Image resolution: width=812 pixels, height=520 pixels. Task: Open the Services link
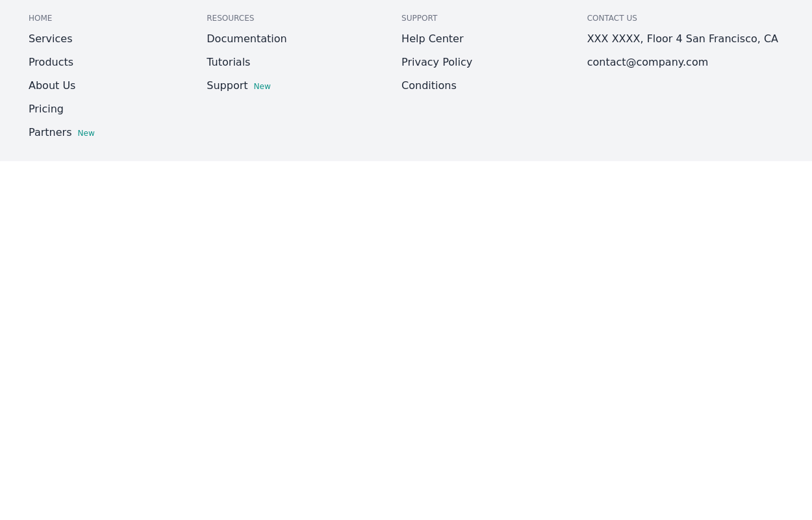pos(50,39)
